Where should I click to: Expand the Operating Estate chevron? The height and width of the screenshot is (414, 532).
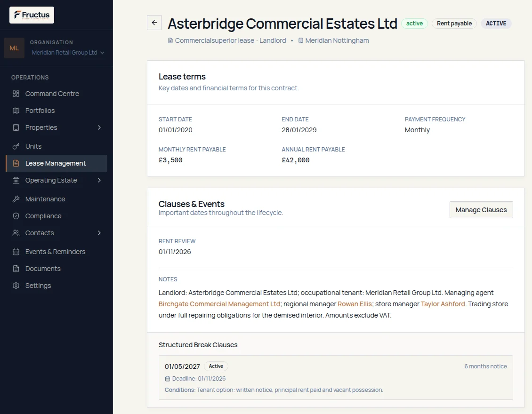(x=99, y=180)
